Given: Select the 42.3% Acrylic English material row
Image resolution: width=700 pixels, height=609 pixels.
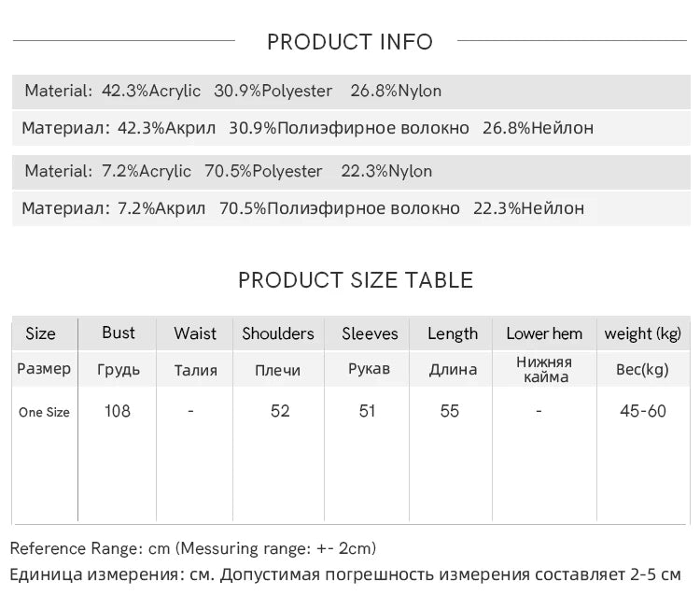Looking at the screenshot, I should [x=351, y=92].
